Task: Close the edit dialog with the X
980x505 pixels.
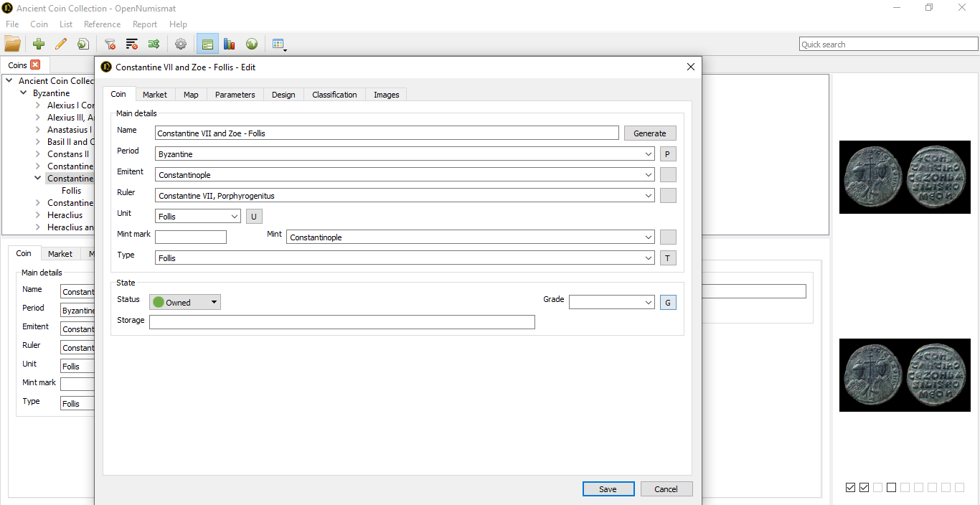Action: tap(691, 67)
